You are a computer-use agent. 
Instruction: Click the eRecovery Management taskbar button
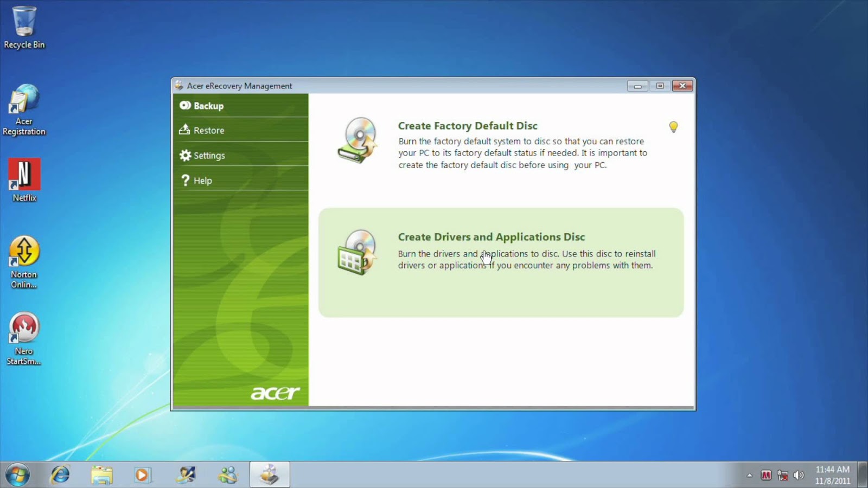point(270,475)
